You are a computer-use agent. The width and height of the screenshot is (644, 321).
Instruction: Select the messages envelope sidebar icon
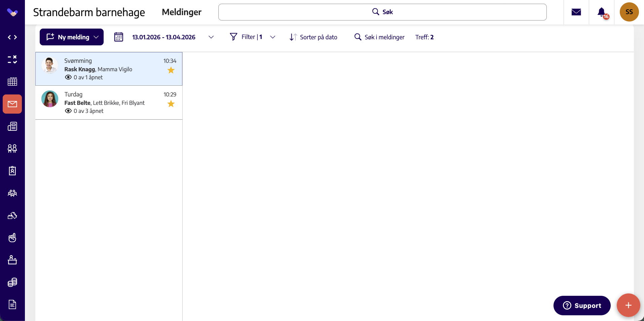(x=12, y=104)
